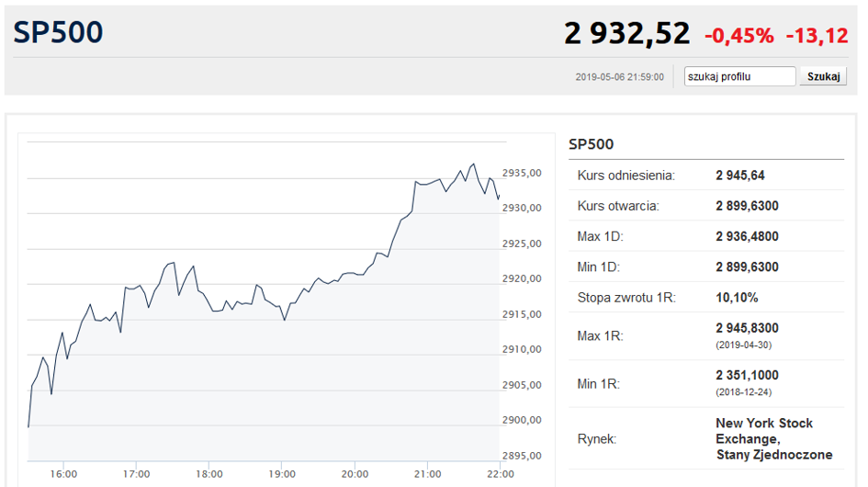Click the SP500 page title

(58, 32)
